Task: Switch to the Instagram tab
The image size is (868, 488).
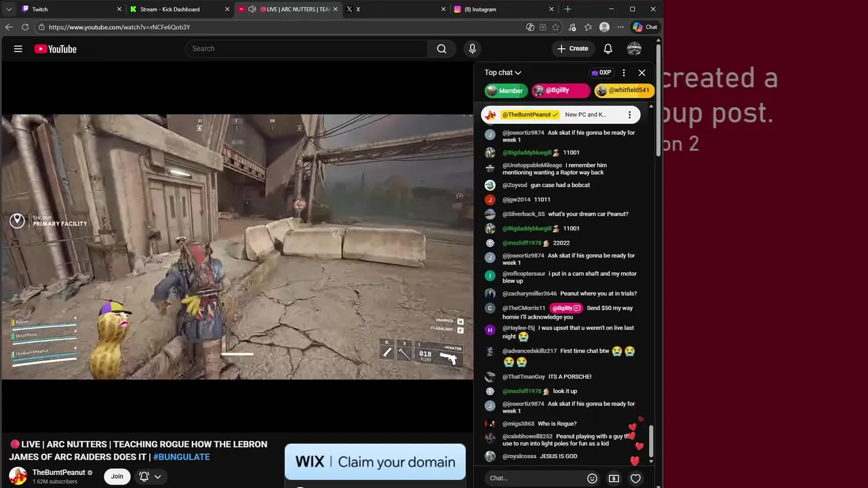Action: (x=504, y=9)
